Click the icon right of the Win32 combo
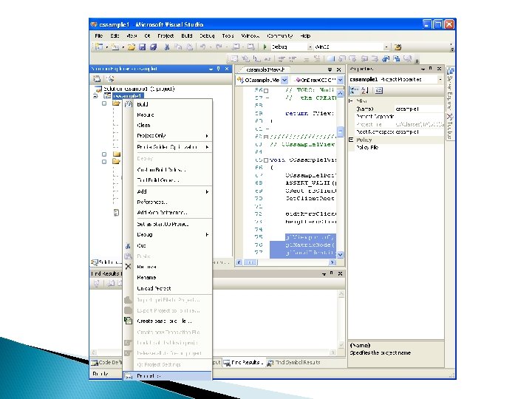The image size is (532, 399). 398,47
